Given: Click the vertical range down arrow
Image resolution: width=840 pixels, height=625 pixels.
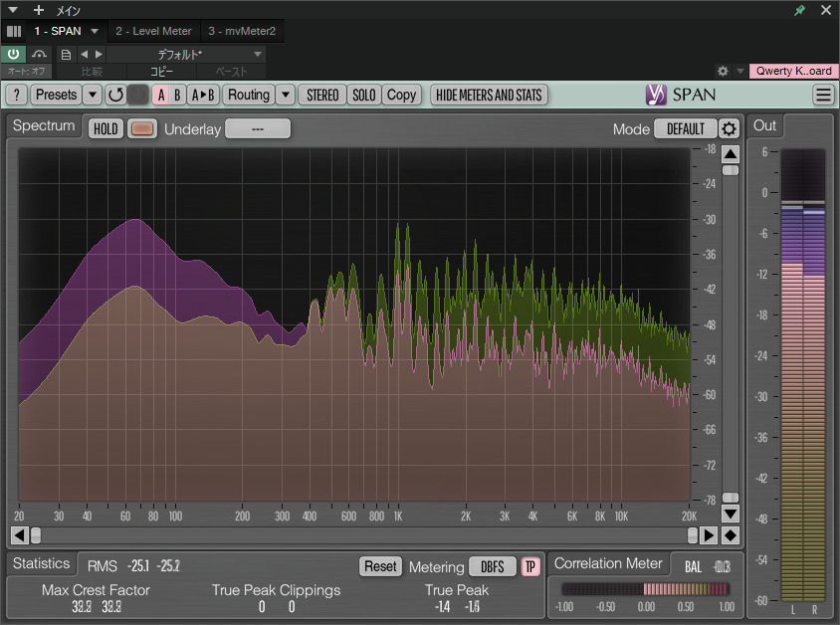Looking at the screenshot, I should pyautogui.click(x=731, y=514).
